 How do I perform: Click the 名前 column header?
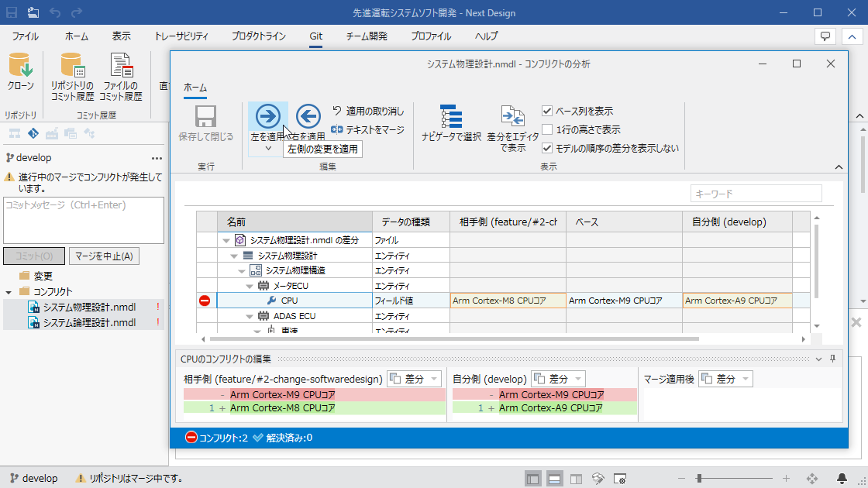(x=294, y=222)
